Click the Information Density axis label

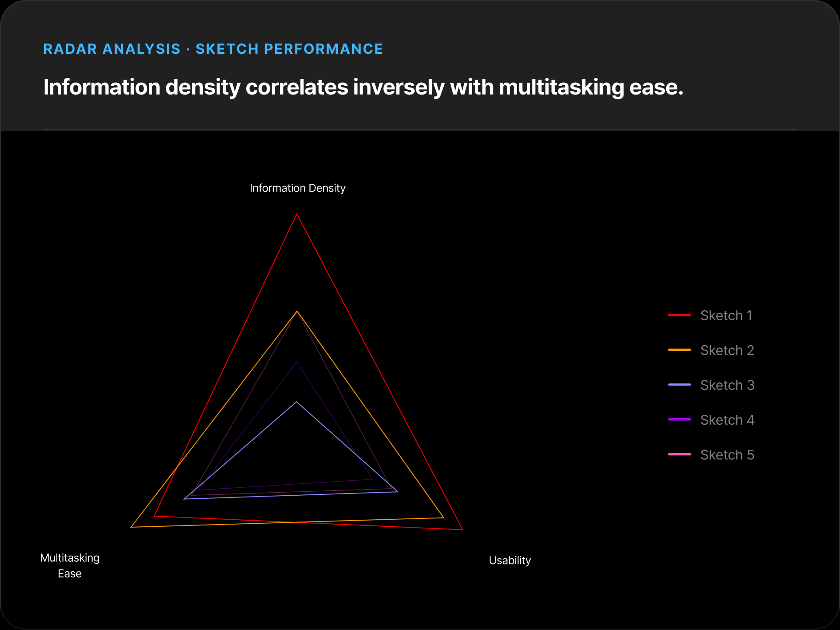click(297, 188)
